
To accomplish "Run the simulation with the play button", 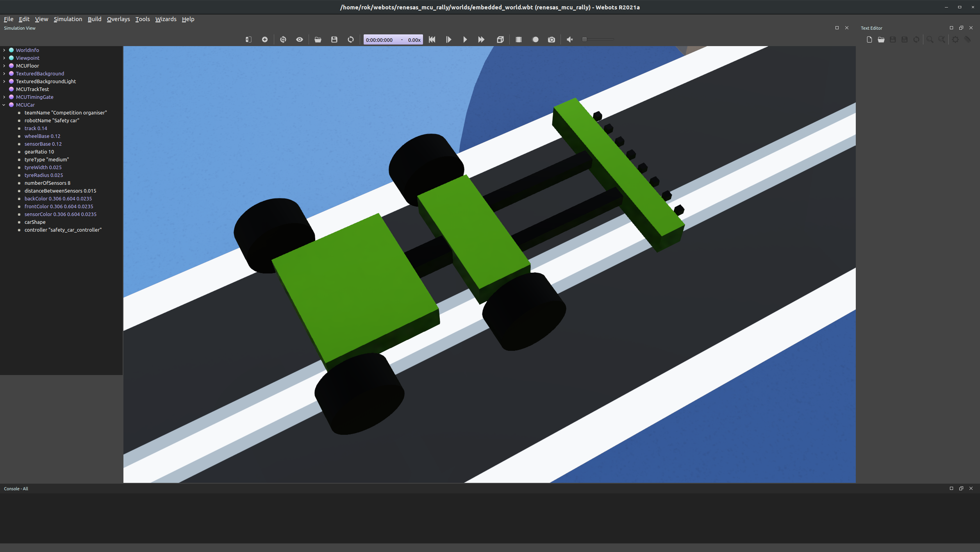I will (x=465, y=39).
